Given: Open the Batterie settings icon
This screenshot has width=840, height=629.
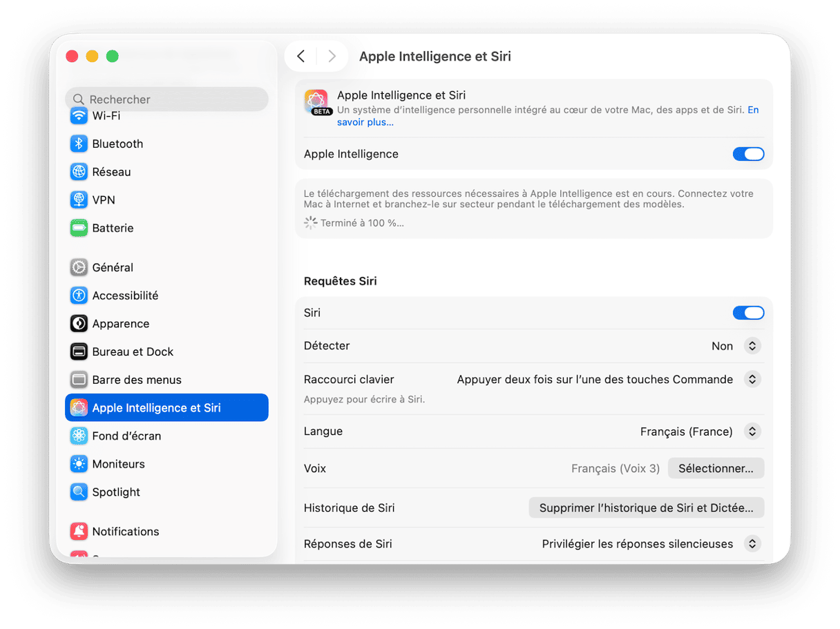Looking at the screenshot, I should 79,228.
